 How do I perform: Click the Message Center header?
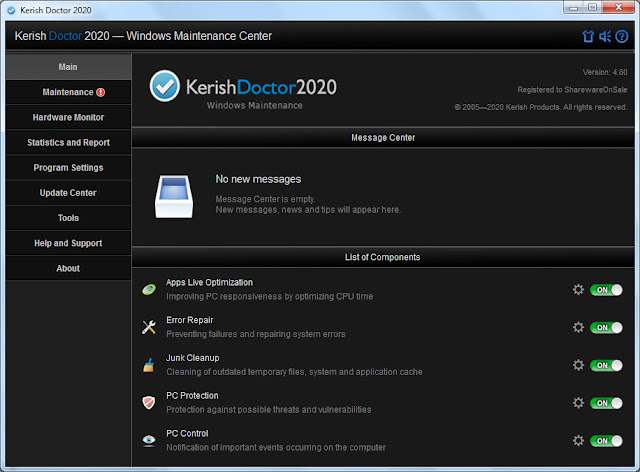click(x=383, y=138)
